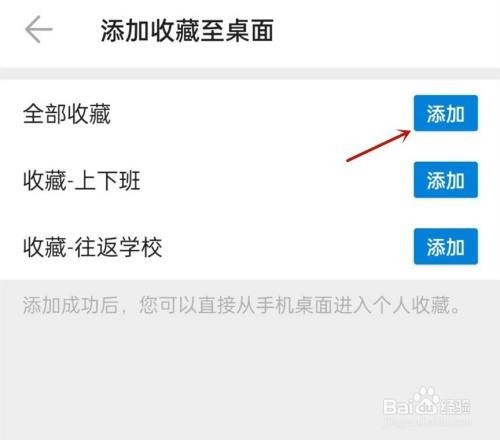Add the school round-trip favorites to desktop
Image resolution: width=500 pixels, height=440 pixels.
[x=446, y=247]
